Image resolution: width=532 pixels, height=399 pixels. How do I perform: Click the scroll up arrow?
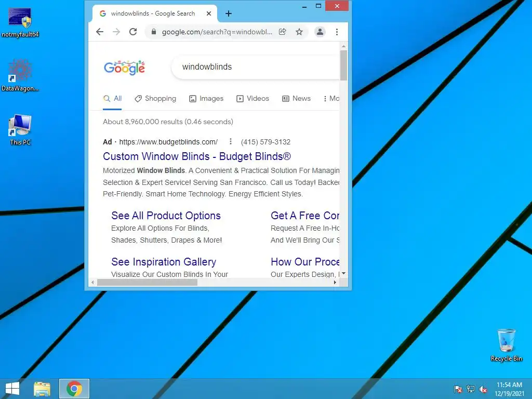pyautogui.click(x=343, y=46)
